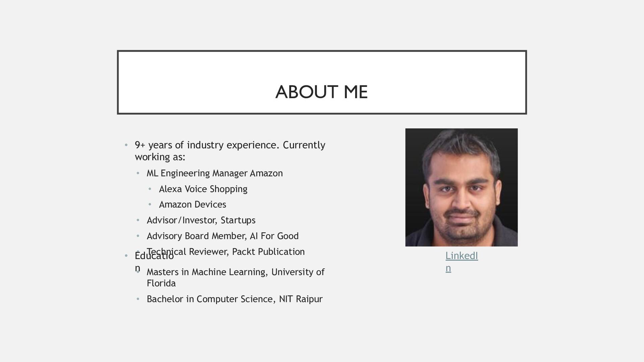Viewport: 644px width, 362px height.
Task: Select 'Bachelor in Computer Science, NIT Raipur'
Action: [x=234, y=299]
